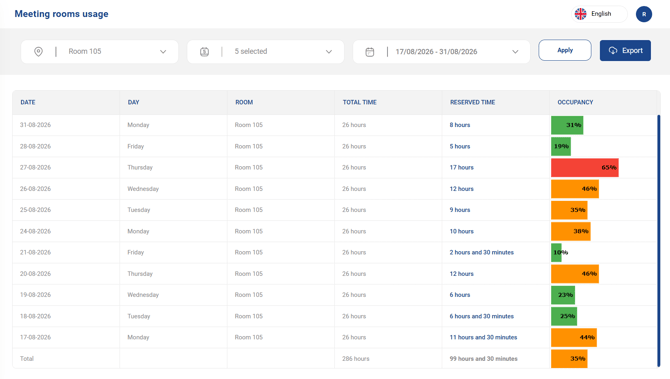Click the '9 hours' reserved time
The height and width of the screenshot is (379, 670).
pos(459,210)
